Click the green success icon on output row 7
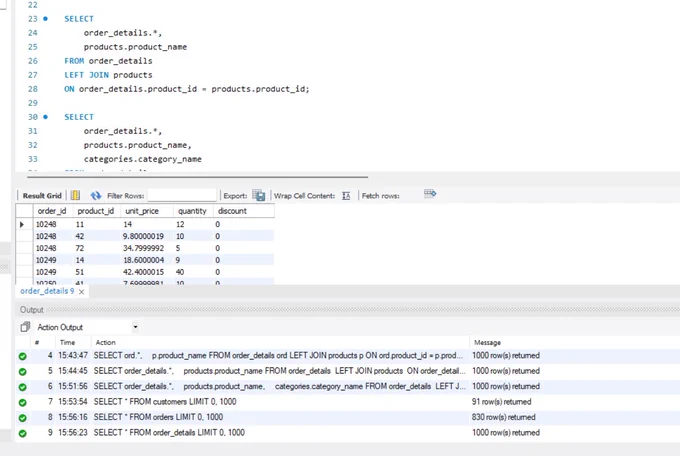This screenshot has width=680, height=456. coord(23,403)
